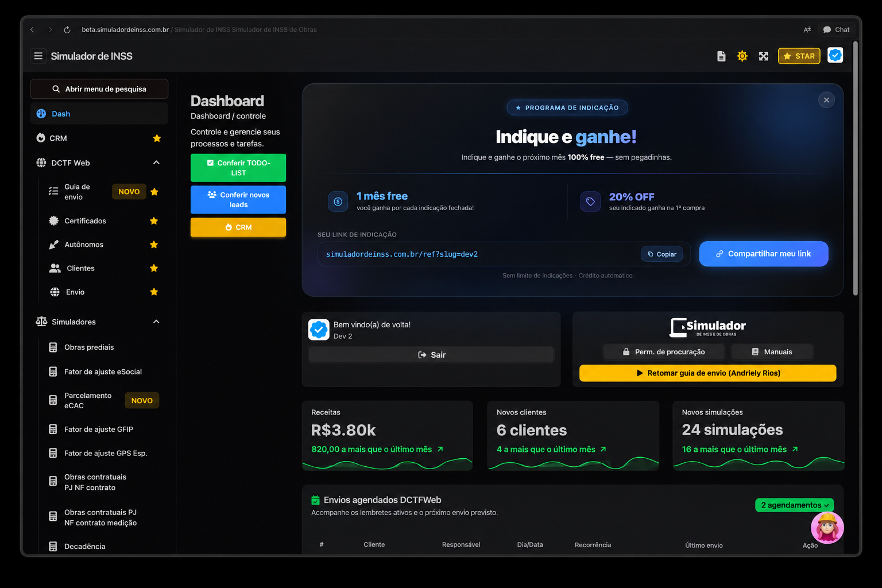
Task: Toggle favorite star for Certificados
Action: [154, 221]
